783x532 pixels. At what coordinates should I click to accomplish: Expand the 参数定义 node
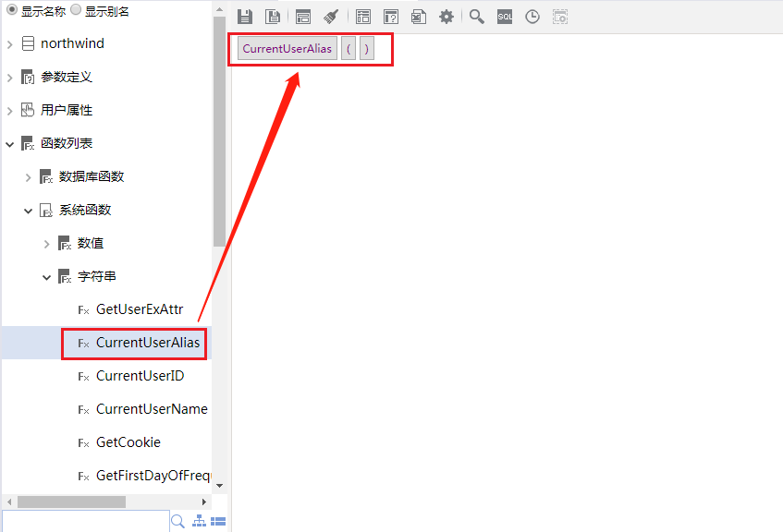9,78
